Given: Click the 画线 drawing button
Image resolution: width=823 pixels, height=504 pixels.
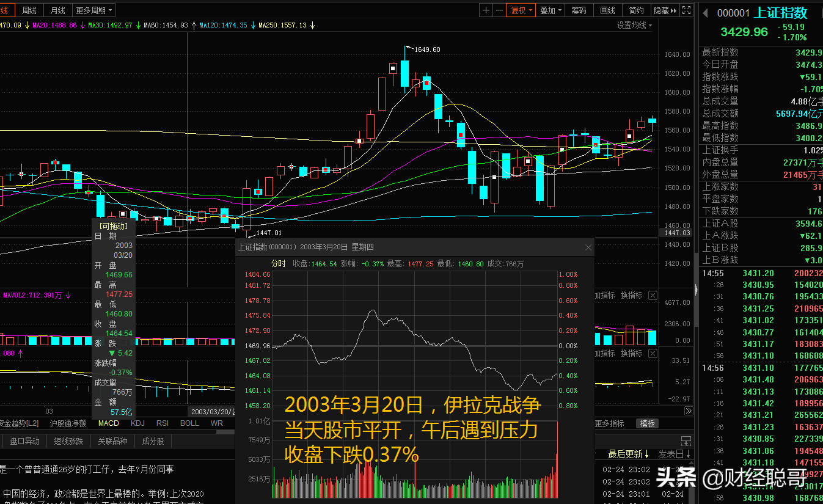Looking at the screenshot, I should pos(607,10).
